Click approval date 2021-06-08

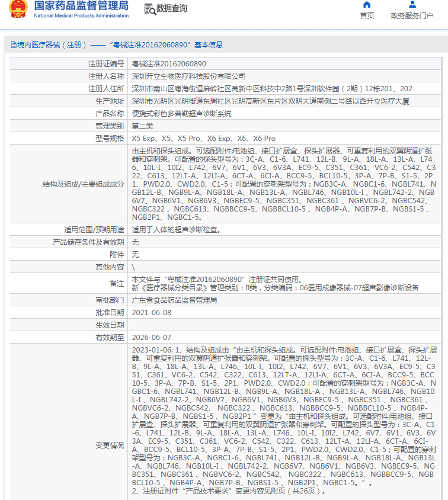(151, 312)
